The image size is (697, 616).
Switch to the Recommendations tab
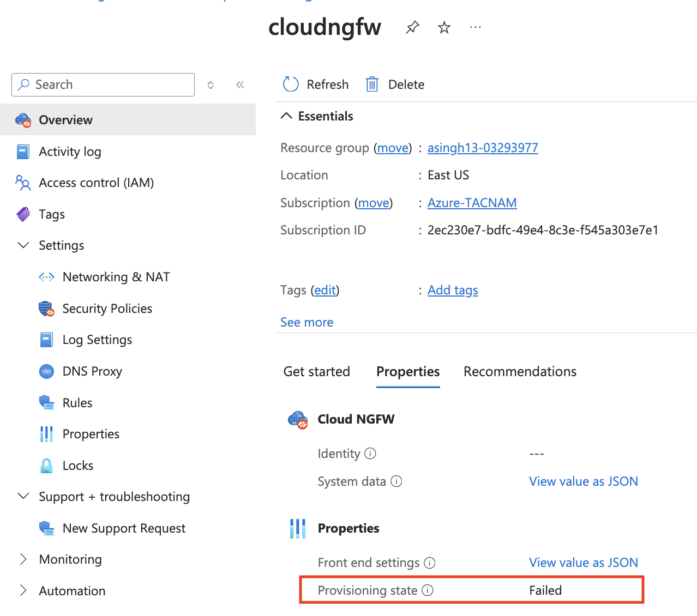[520, 372]
